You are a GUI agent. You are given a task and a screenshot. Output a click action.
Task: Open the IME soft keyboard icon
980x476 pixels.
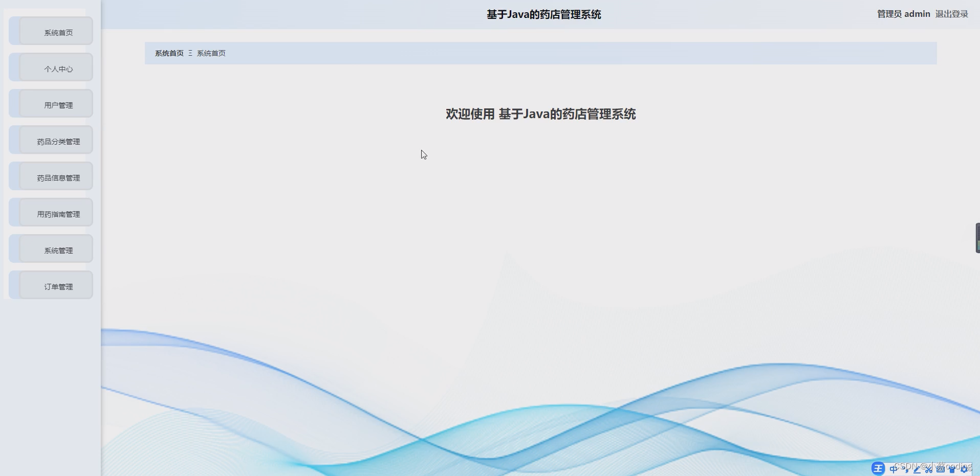(x=941, y=469)
